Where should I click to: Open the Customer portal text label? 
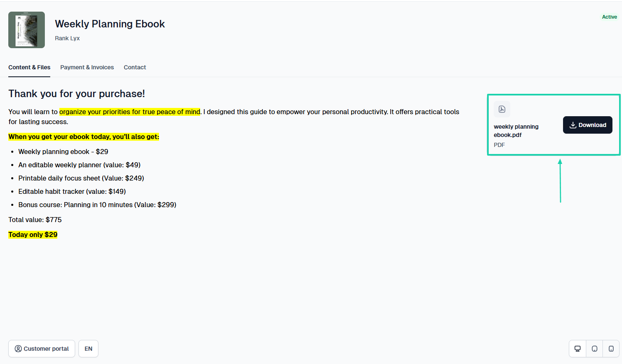point(46,349)
